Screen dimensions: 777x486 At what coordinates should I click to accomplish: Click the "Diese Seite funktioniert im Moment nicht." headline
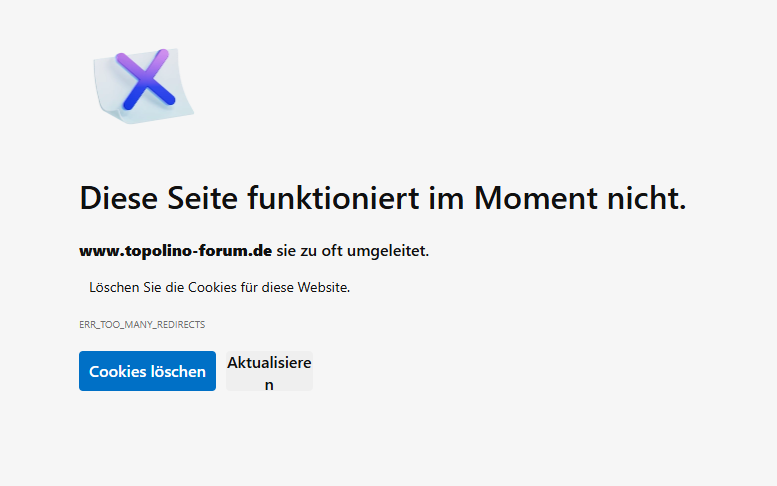pos(382,198)
